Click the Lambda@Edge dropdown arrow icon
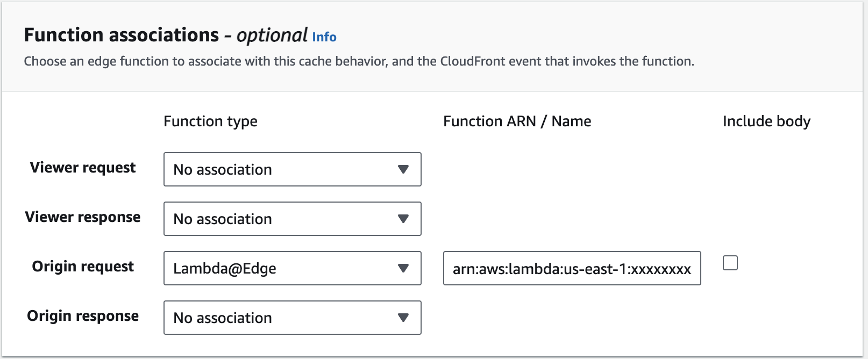This screenshot has width=868, height=359. click(x=403, y=268)
